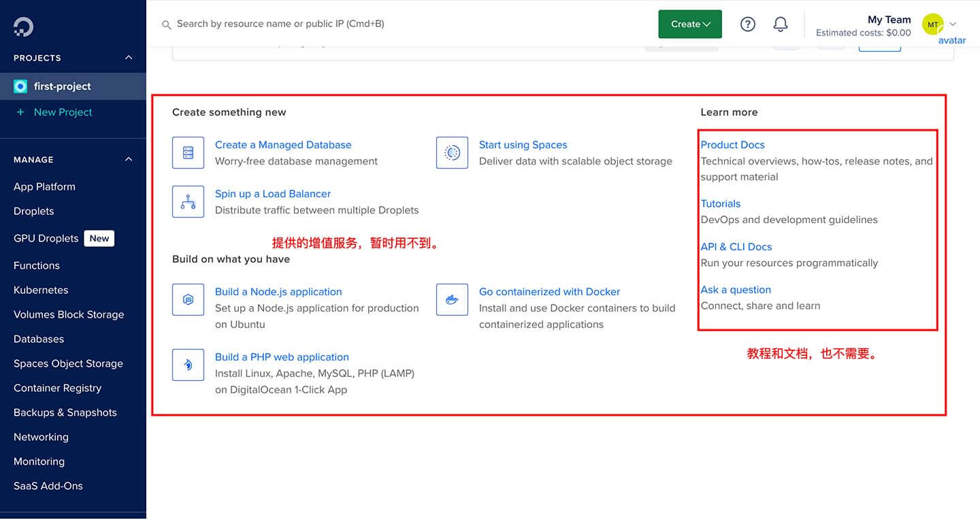Open Functions in sidebar
The width and height of the screenshot is (980, 519).
click(37, 265)
